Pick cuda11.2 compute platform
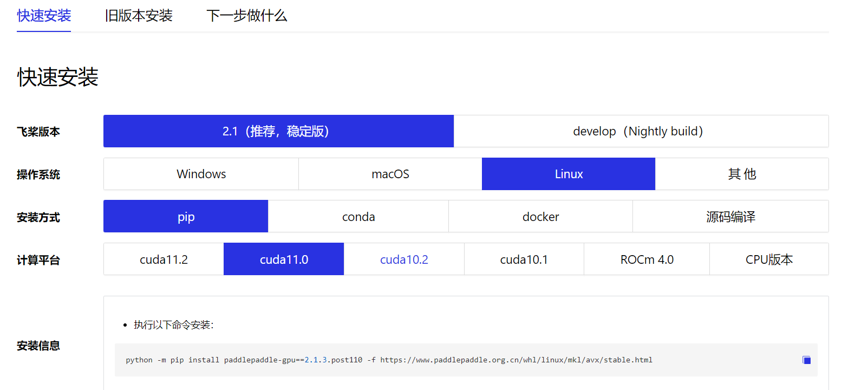The height and width of the screenshot is (390, 868). click(164, 259)
